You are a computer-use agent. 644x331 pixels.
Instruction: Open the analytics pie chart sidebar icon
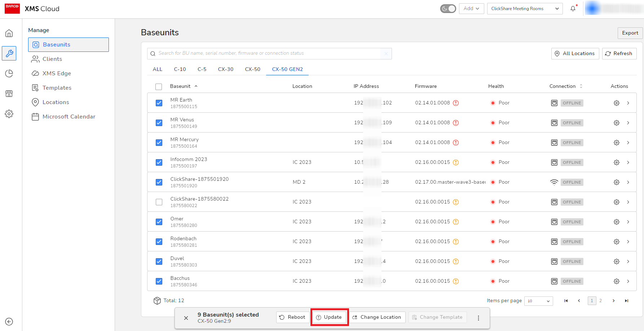point(9,73)
